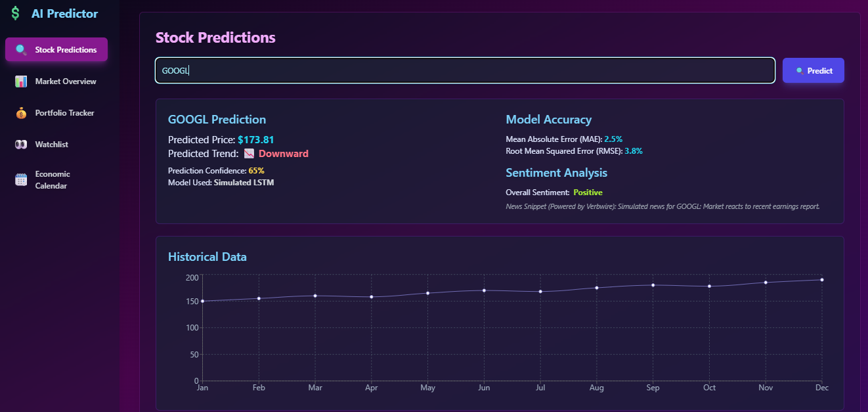
Task: Click the money bag Portfolio Tracker icon
Action: (x=20, y=112)
